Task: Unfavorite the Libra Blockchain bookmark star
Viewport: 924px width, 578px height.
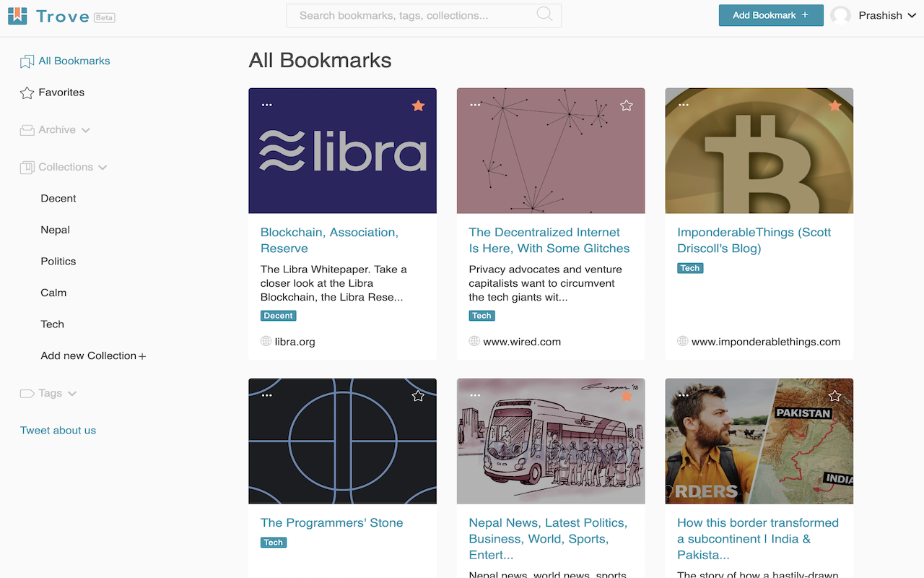Action: [418, 105]
